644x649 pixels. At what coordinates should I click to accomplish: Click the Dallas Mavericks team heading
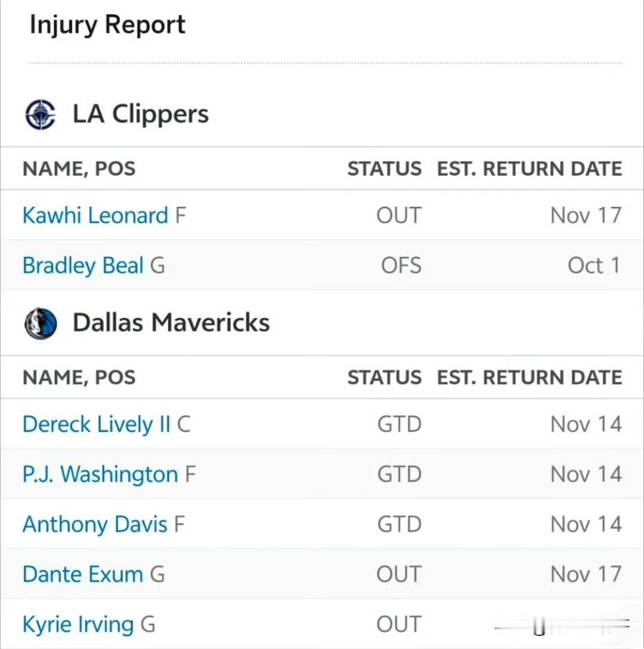[171, 323]
